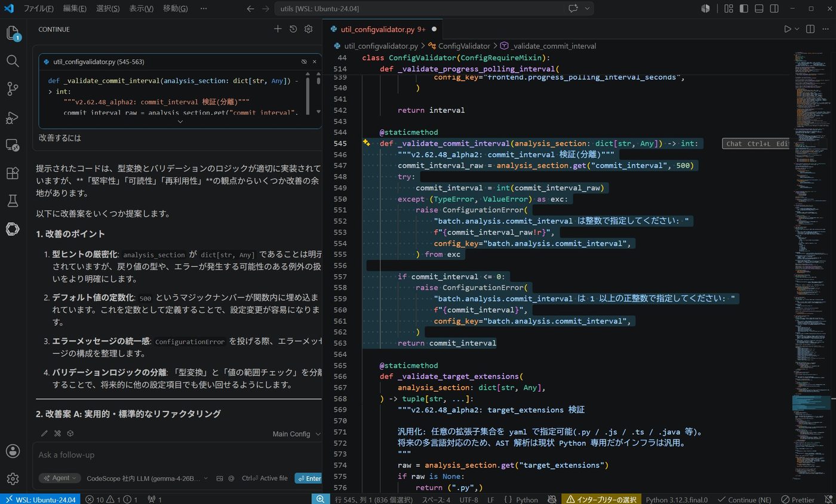
Task: Click the tools icon above chat input
Action: (x=57, y=434)
